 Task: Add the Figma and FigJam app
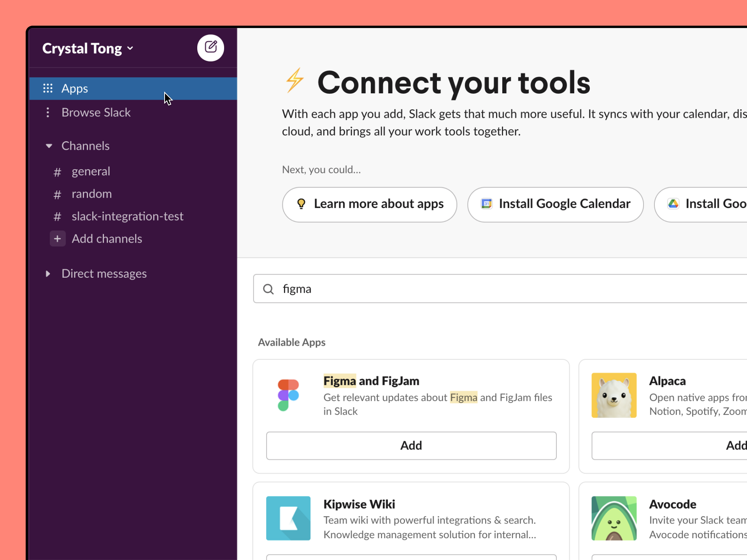411,446
